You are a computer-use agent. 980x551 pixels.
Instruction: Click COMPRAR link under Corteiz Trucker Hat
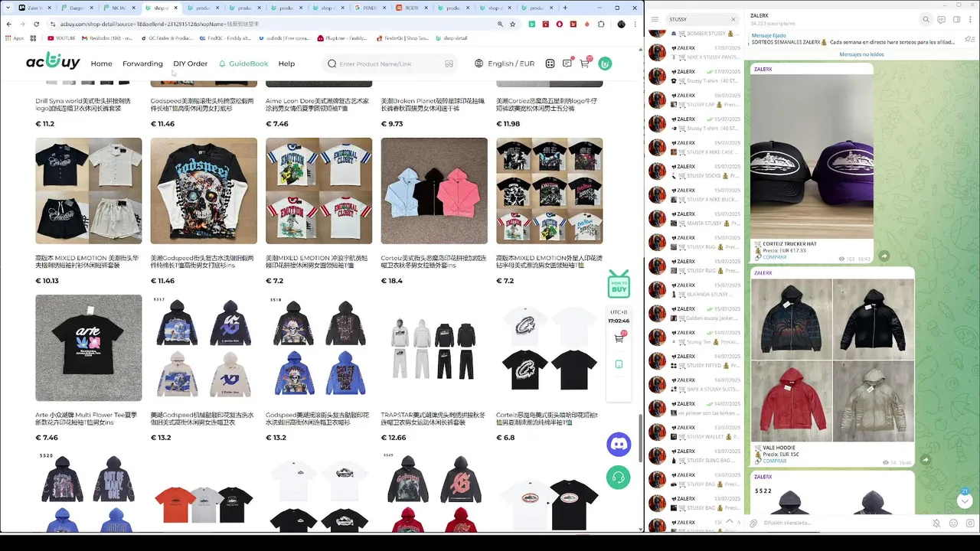click(x=774, y=257)
